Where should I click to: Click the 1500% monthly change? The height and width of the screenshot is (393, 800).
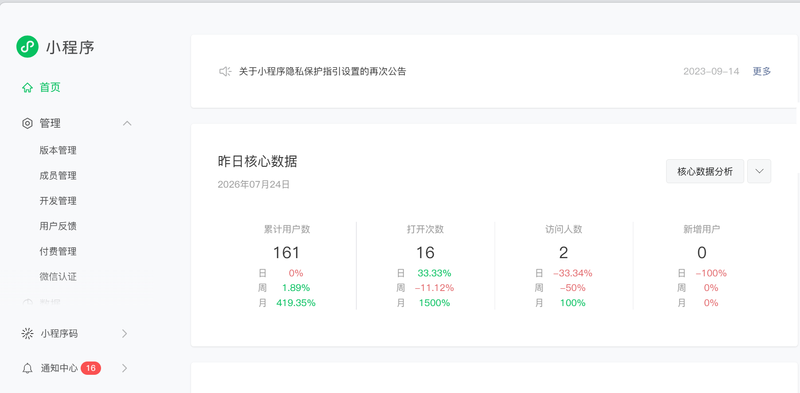pos(434,303)
